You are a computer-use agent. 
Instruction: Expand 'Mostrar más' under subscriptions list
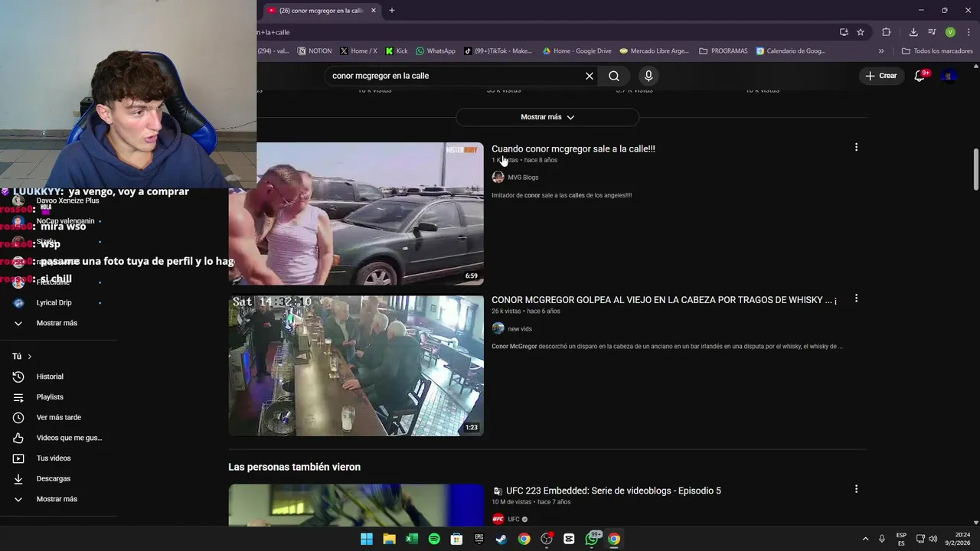(58, 323)
